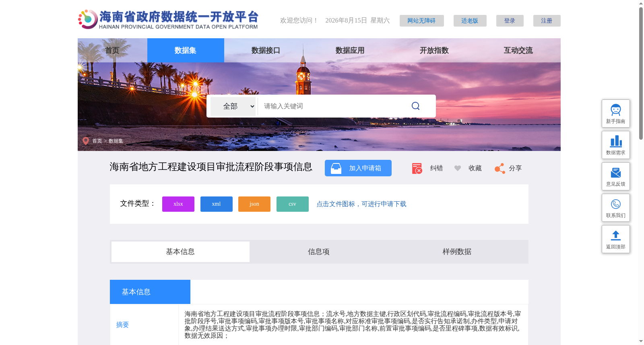Click the scrollbar down arrow
This screenshot has width=644, height=345.
pyautogui.click(x=641, y=341)
